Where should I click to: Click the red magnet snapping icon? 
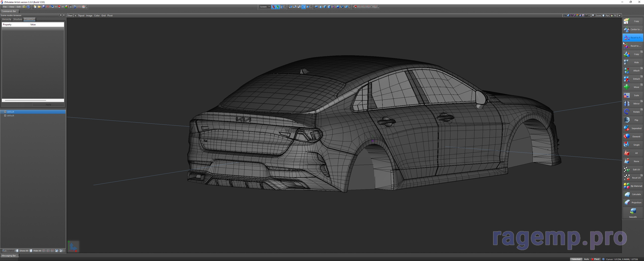(x=355, y=7)
